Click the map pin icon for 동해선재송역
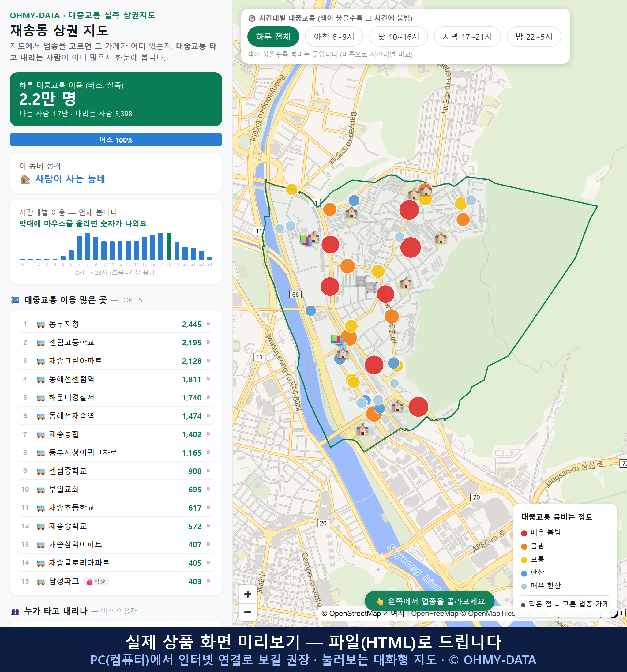Screen dimensions: 627x672 click(208, 416)
